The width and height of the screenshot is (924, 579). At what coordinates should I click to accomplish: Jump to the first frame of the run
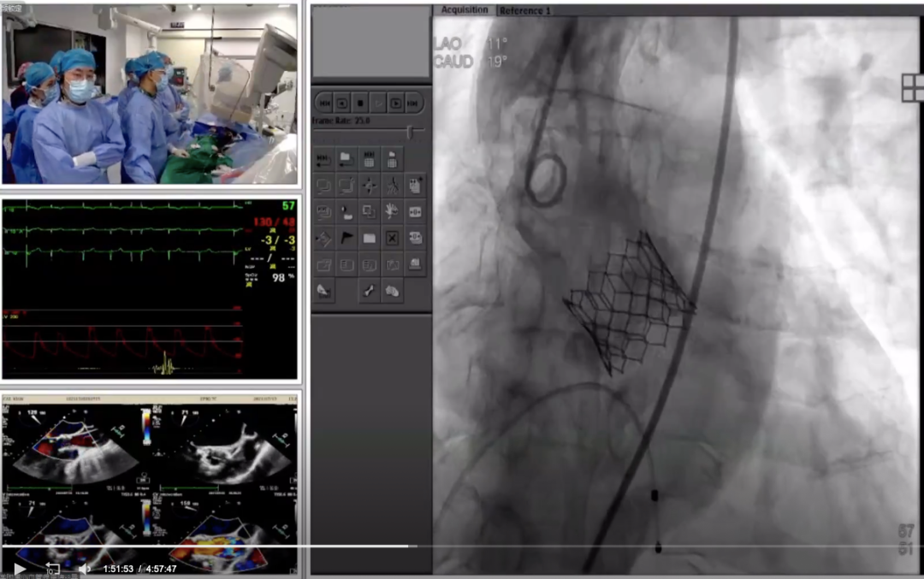pos(323,103)
